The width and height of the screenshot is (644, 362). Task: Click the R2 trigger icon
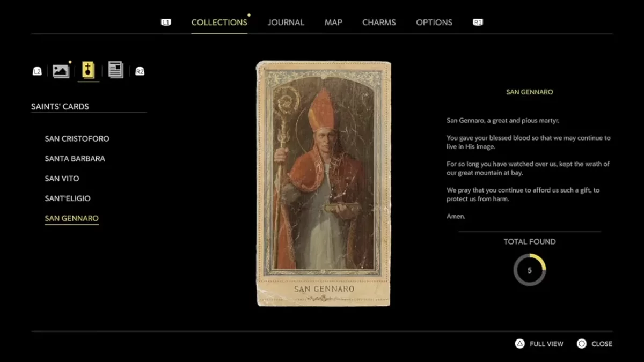(x=140, y=71)
